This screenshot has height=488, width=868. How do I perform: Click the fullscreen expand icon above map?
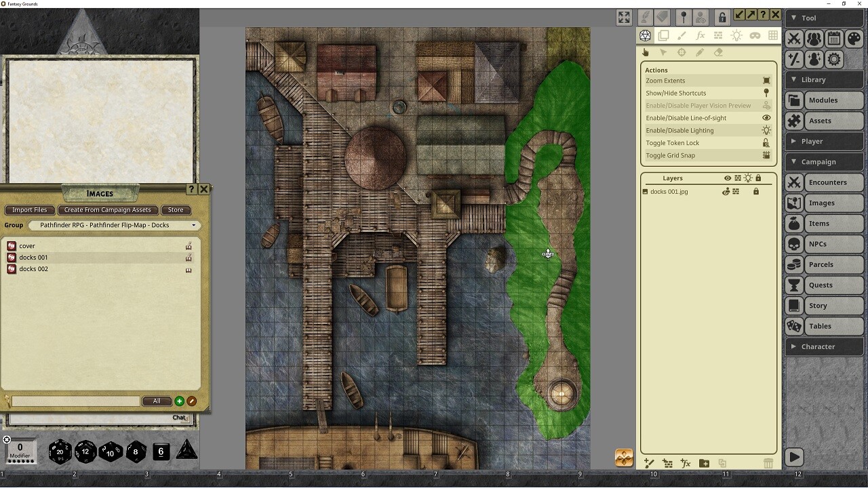click(x=624, y=17)
